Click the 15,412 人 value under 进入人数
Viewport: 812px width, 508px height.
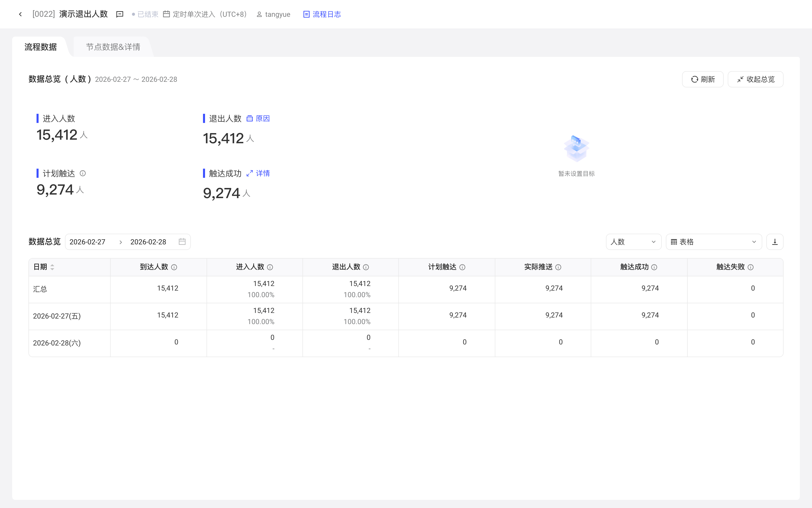tap(62, 135)
